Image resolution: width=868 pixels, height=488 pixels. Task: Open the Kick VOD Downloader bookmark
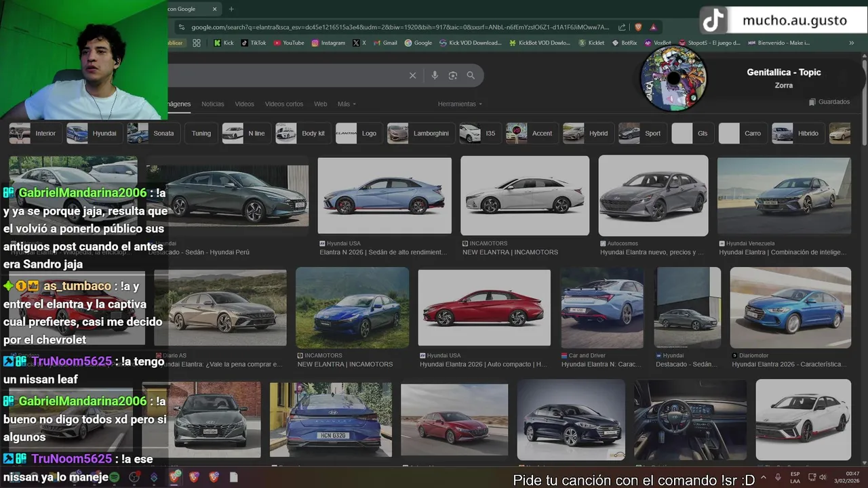(470, 43)
